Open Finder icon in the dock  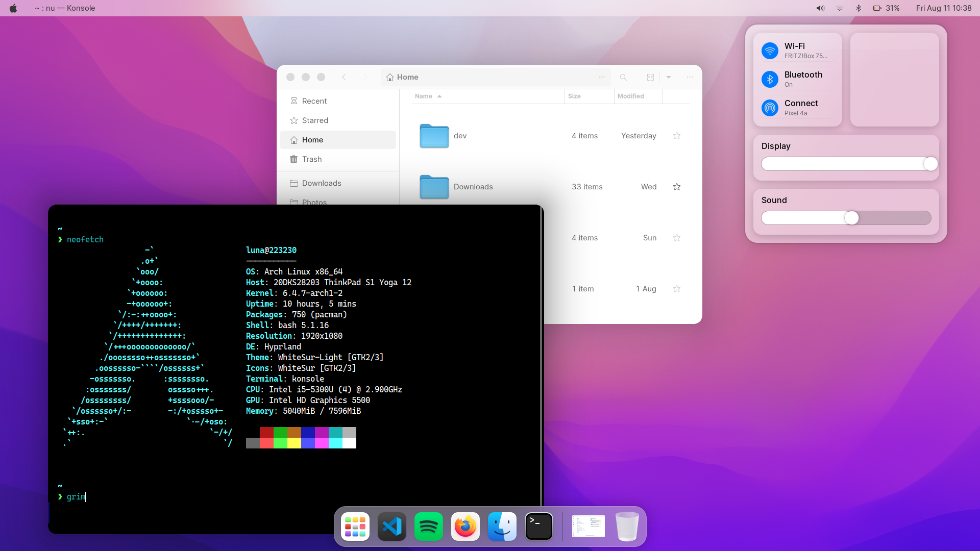502,527
